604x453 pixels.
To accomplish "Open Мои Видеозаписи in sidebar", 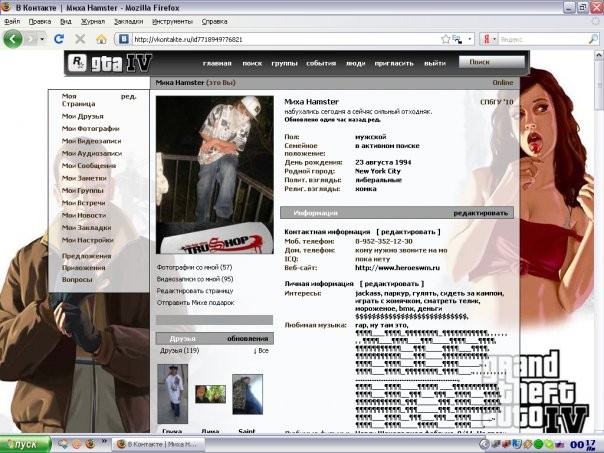I will tap(92, 141).
